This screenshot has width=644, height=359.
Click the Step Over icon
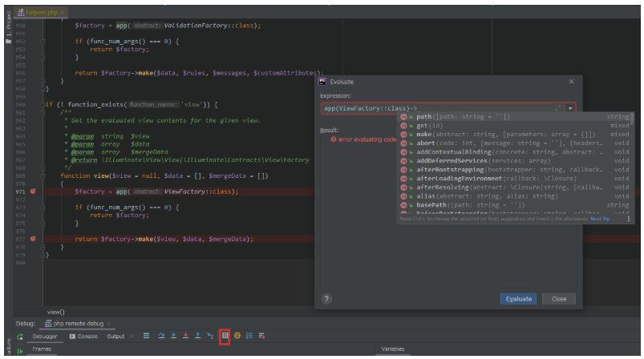click(161, 336)
